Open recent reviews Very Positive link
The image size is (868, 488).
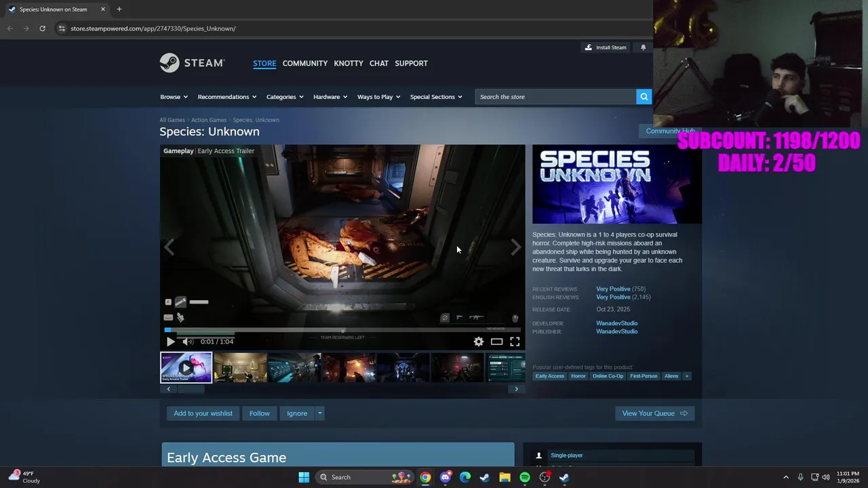point(613,289)
